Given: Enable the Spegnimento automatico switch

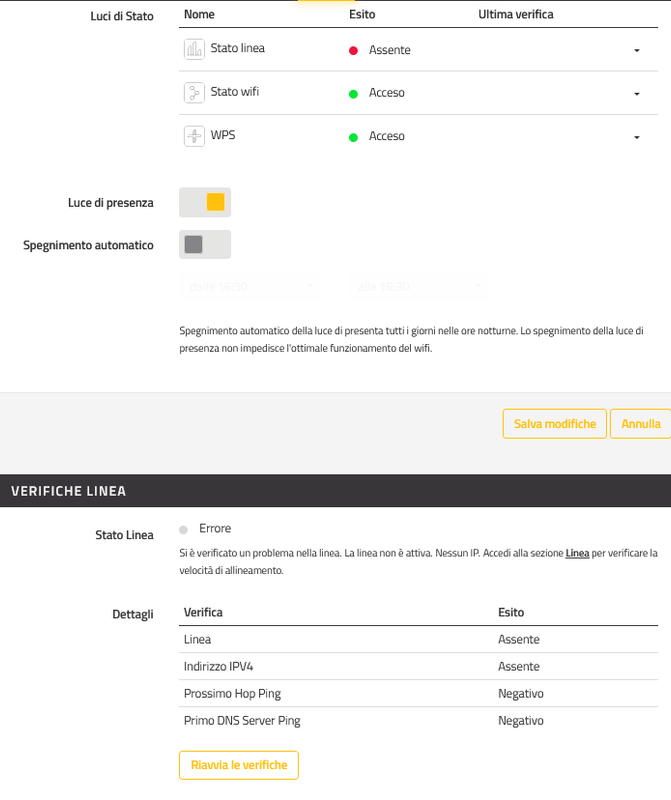Looking at the screenshot, I should 205,245.
